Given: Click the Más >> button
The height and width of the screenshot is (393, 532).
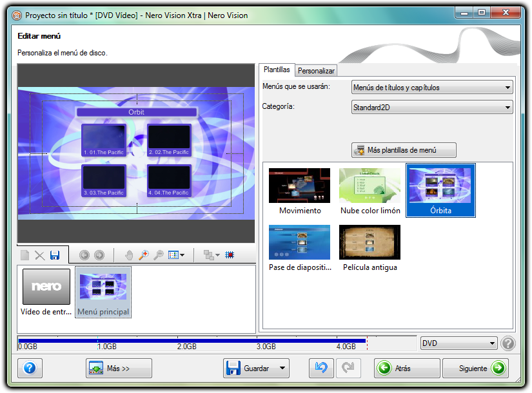Looking at the screenshot, I should click(119, 368).
